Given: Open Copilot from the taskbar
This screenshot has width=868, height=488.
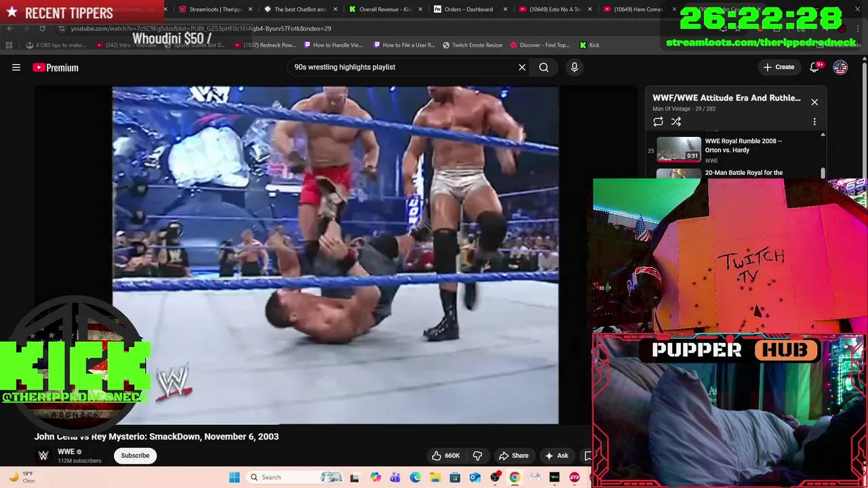Looking at the screenshot, I should click(x=375, y=477).
